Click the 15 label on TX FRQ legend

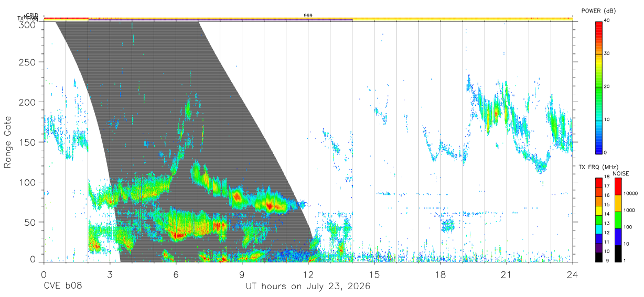click(607, 205)
